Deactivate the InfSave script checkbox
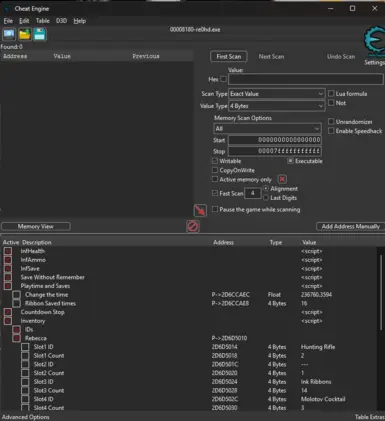 [8, 268]
